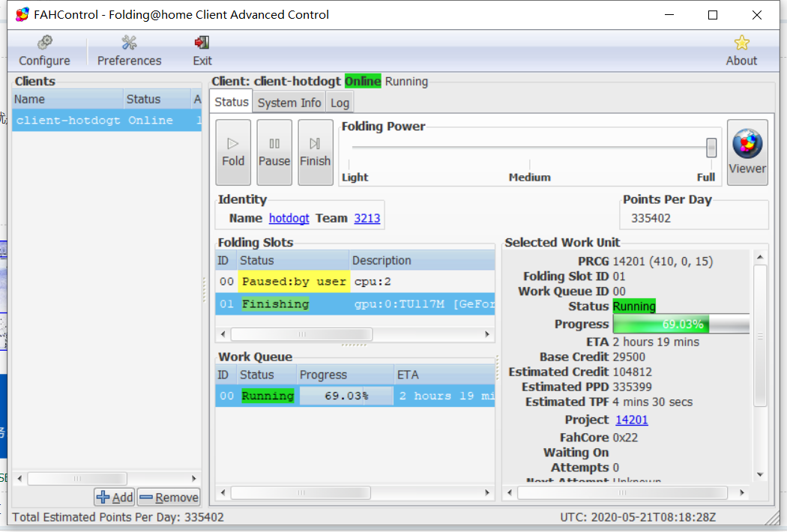Viewport: 787px width, 532px height.
Task: Click the Folding Slots scroll left arrow
Action: (x=223, y=334)
